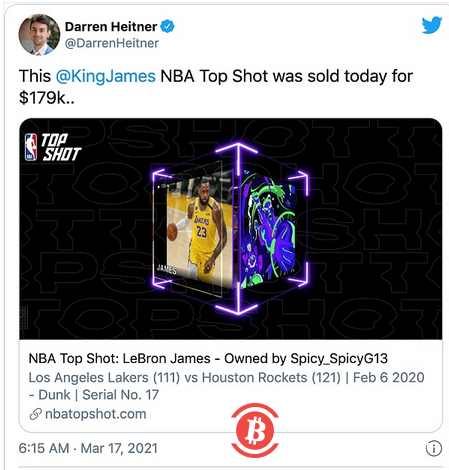
Task: Click the Lakers vs Rockets description text
Action: coord(185,378)
